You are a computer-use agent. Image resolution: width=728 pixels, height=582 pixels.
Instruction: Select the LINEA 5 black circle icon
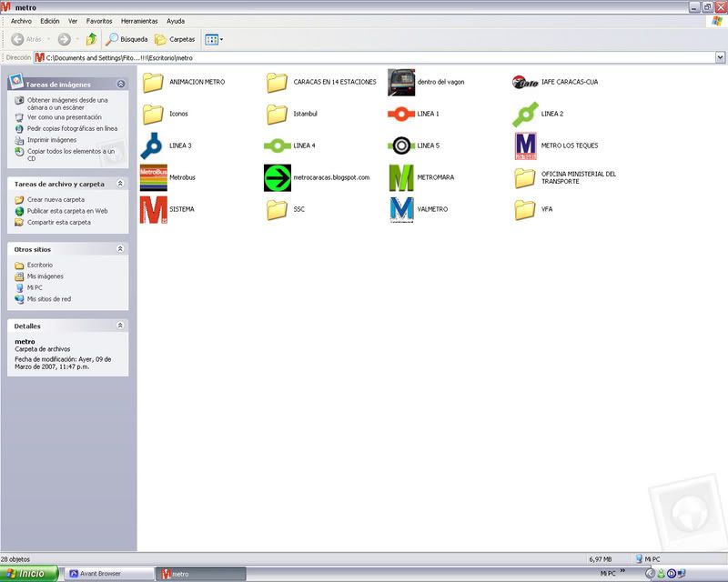(x=400, y=145)
